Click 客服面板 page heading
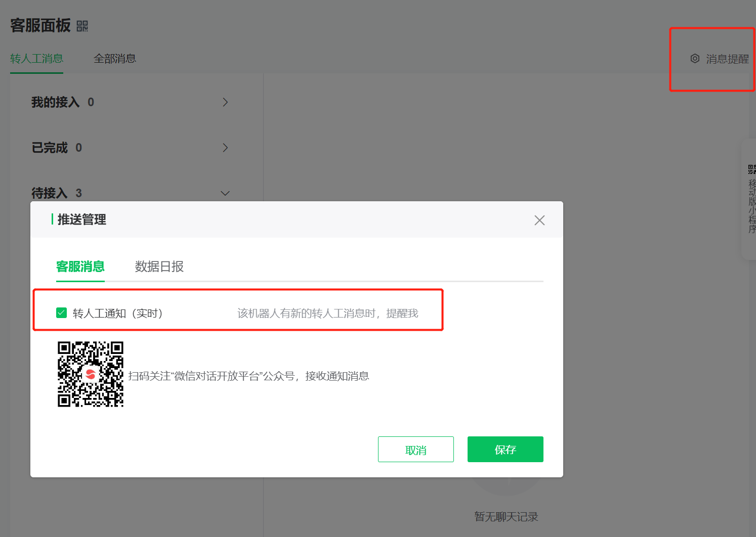The width and height of the screenshot is (756, 537). pyautogui.click(x=40, y=25)
